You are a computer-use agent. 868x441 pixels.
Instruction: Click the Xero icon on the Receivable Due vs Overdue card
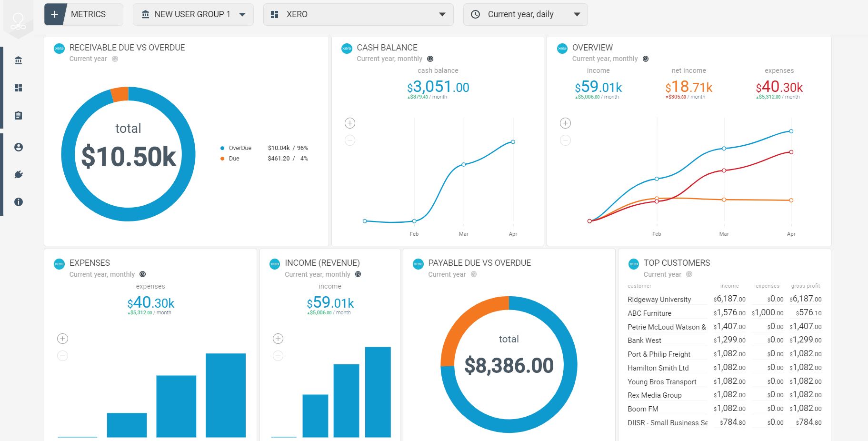click(59, 48)
